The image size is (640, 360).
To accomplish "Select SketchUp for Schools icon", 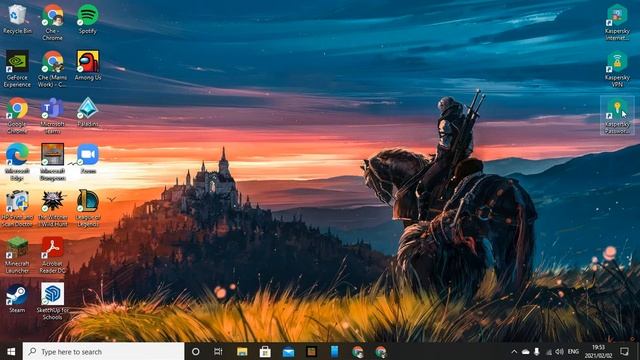I will (52, 302).
